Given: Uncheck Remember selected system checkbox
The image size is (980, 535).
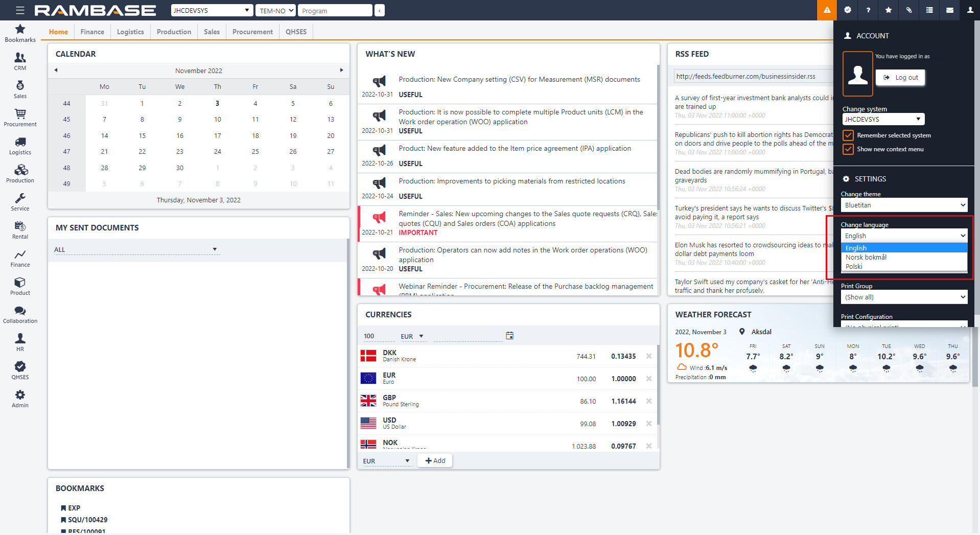Looking at the screenshot, I should [x=848, y=135].
